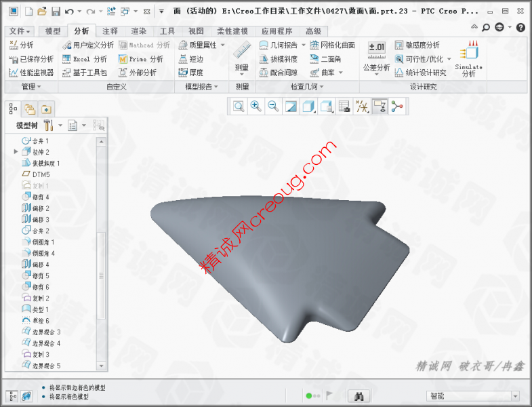
Task: Select 边界混合 5 in the model tree
Action: pos(41,366)
